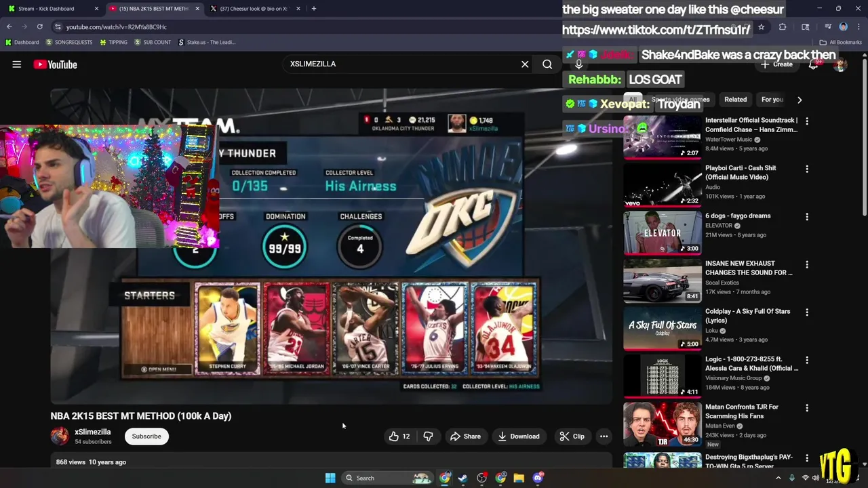Open xSlimezilla channel avatar

pyautogui.click(x=60, y=436)
